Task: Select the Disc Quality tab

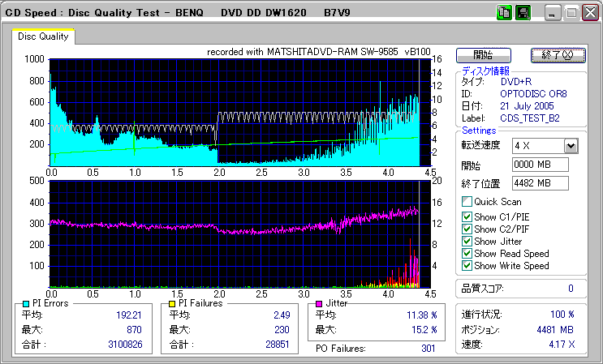Action: [43, 36]
